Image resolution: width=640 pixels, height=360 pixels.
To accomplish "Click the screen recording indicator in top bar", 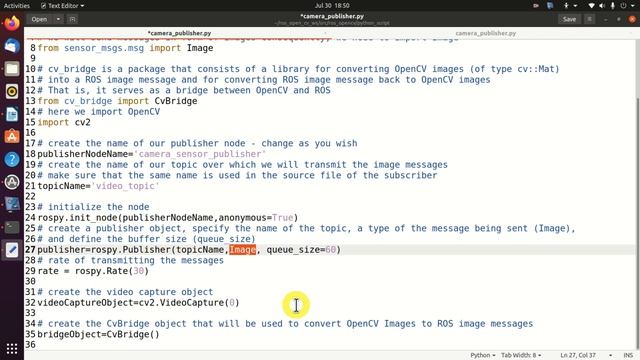I will coord(536,6).
